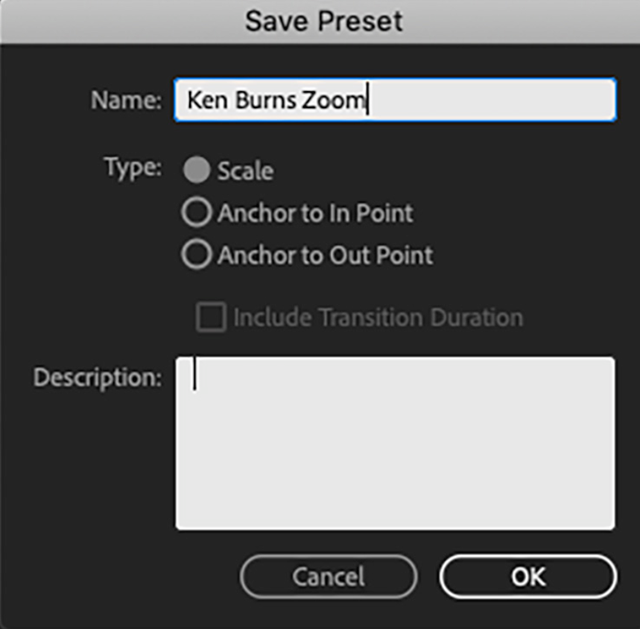This screenshot has width=640, height=629.
Task: Confirm the preset with OK
Action: [x=528, y=577]
